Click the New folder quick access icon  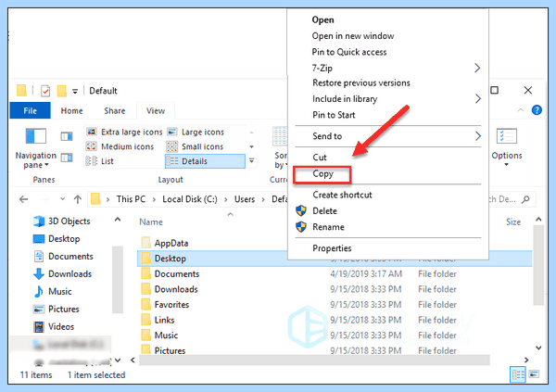[62, 91]
